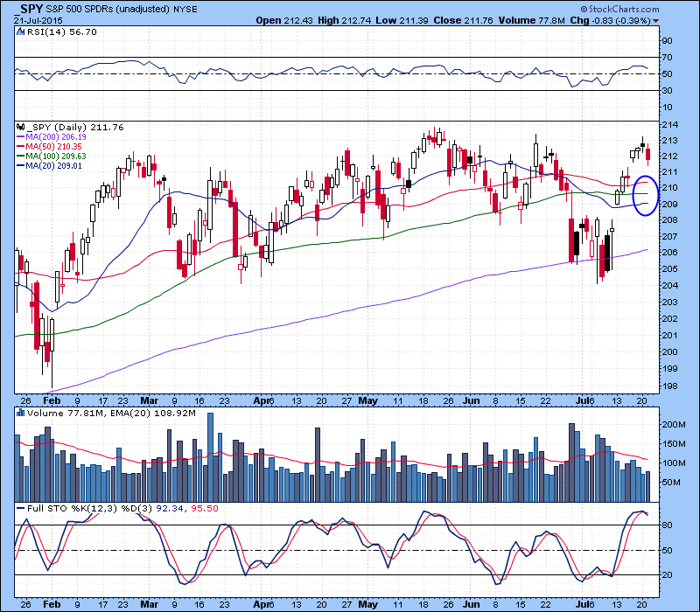Click the Close 211.76 value in header

464,20
